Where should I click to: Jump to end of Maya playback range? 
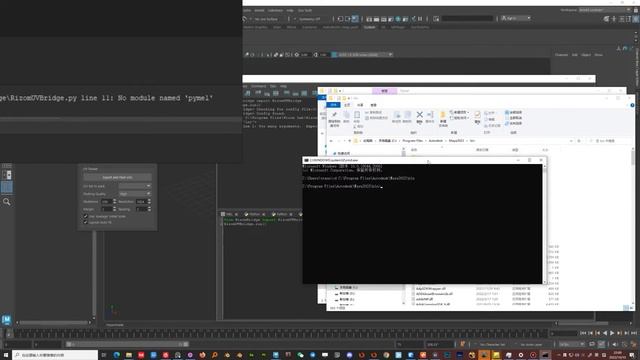pos(634,333)
